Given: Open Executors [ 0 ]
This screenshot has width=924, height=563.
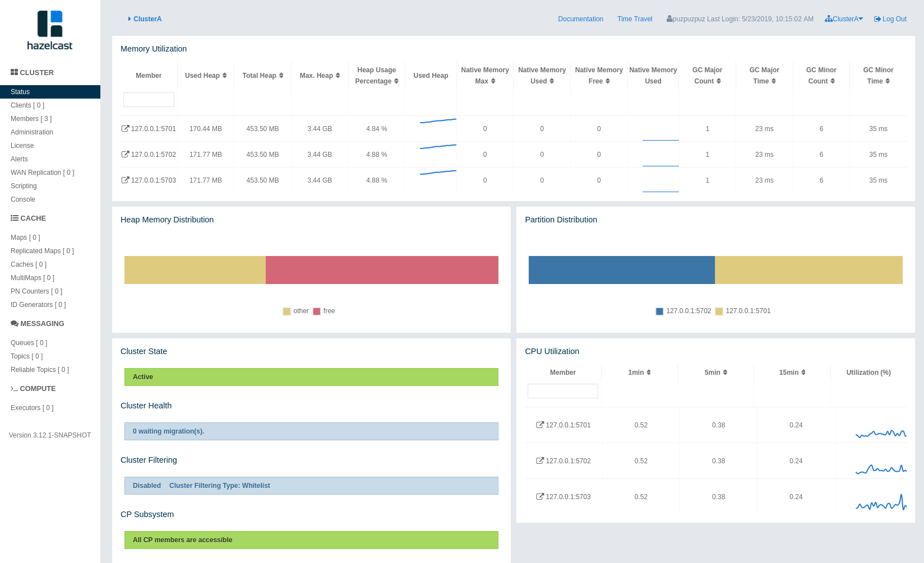Looking at the screenshot, I should point(32,408).
